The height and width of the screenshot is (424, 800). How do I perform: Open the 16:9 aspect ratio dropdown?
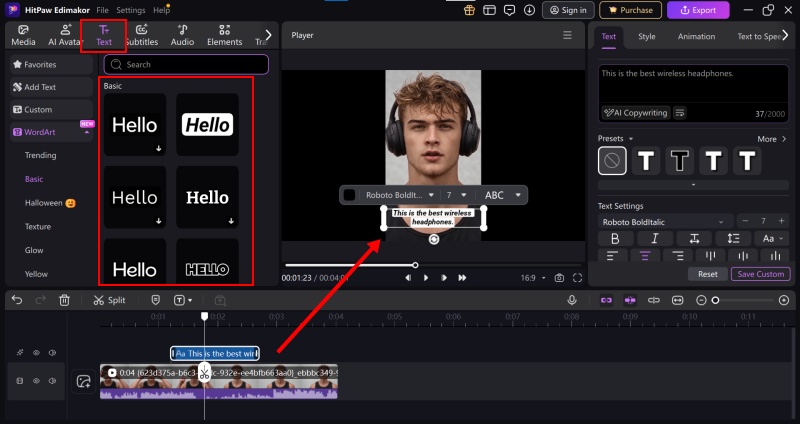[x=533, y=278]
